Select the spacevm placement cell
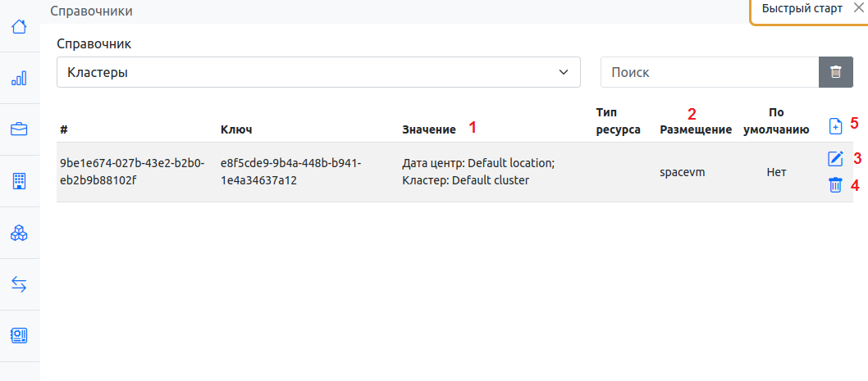 682,173
